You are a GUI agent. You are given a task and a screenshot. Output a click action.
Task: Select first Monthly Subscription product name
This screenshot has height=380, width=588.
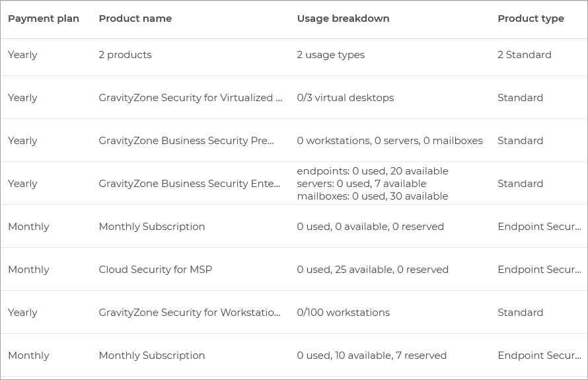coord(151,227)
